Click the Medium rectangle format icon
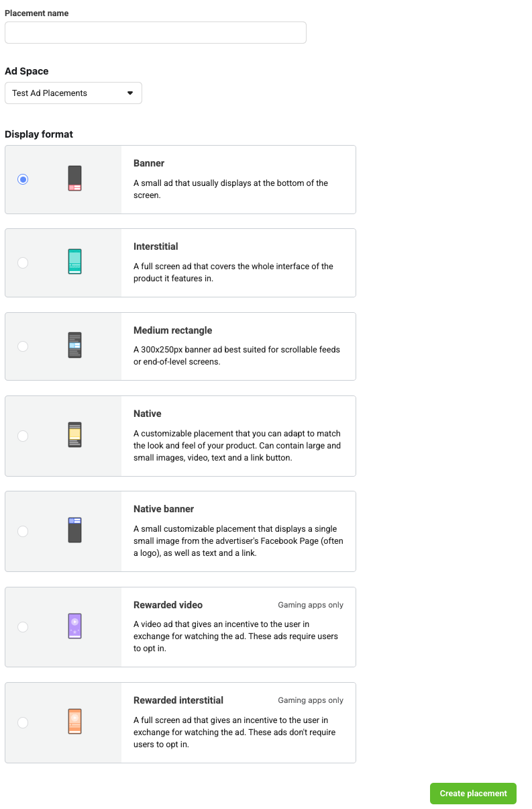This screenshot has width=532, height=809. click(74, 345)
